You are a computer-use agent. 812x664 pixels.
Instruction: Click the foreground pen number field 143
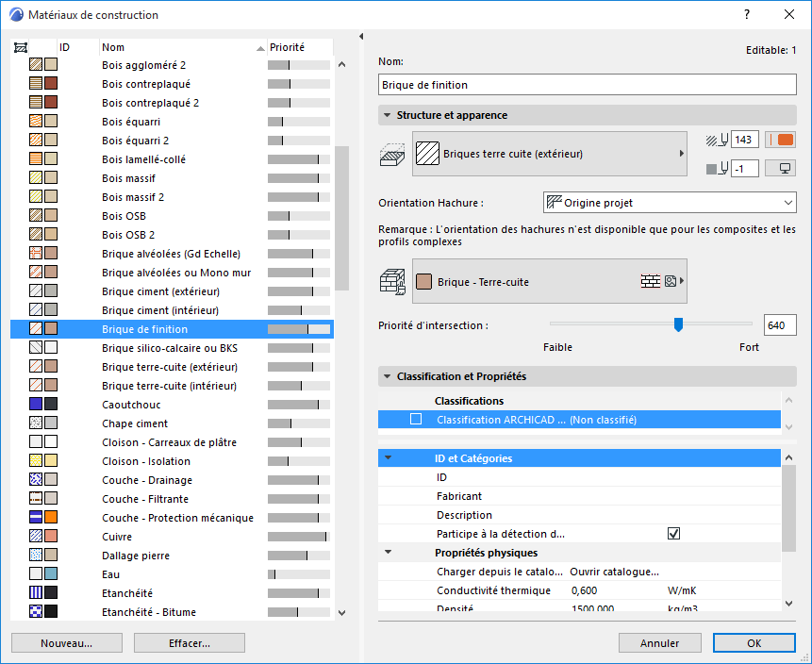pyautogui.click(x=745, y=140)
